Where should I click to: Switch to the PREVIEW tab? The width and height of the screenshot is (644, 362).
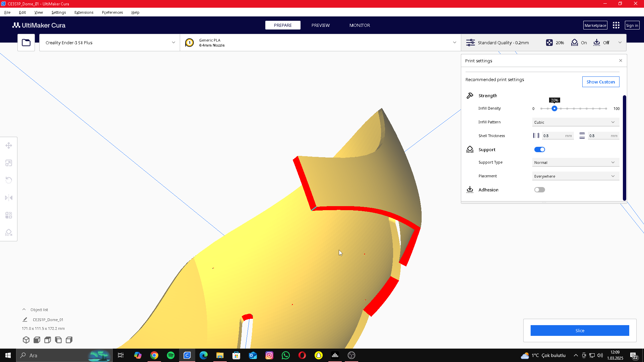(320, 25)
